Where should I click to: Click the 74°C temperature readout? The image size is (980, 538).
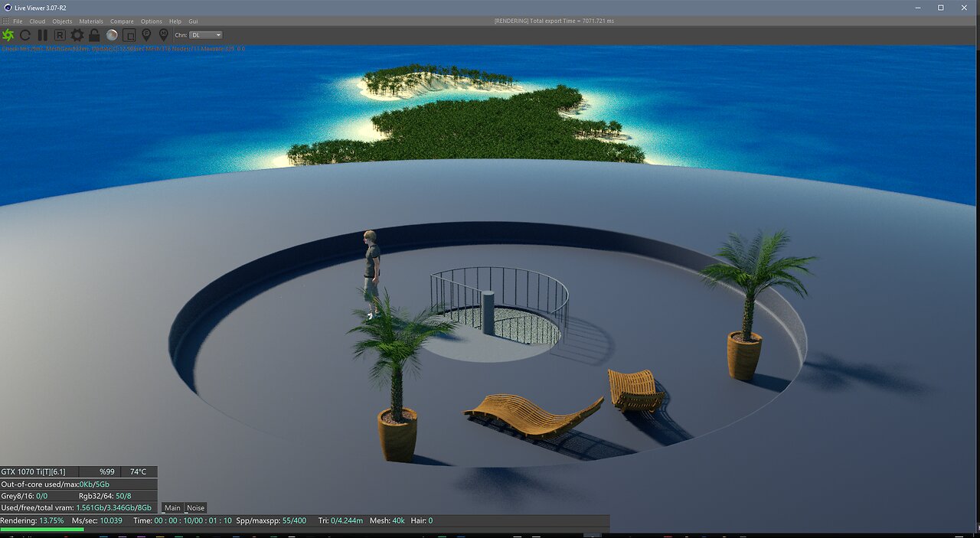click(x=138, y=472)
